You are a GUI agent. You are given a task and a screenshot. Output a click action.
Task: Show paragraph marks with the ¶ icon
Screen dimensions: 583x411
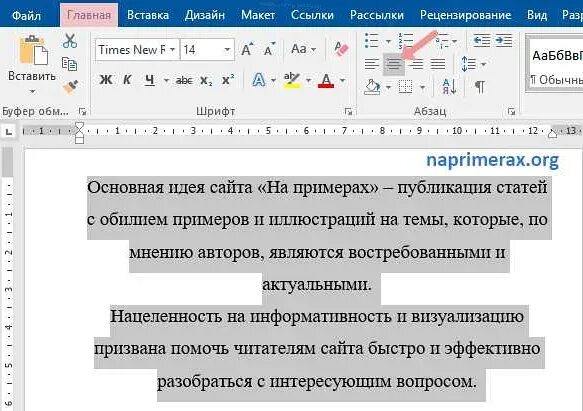point(480,87)
